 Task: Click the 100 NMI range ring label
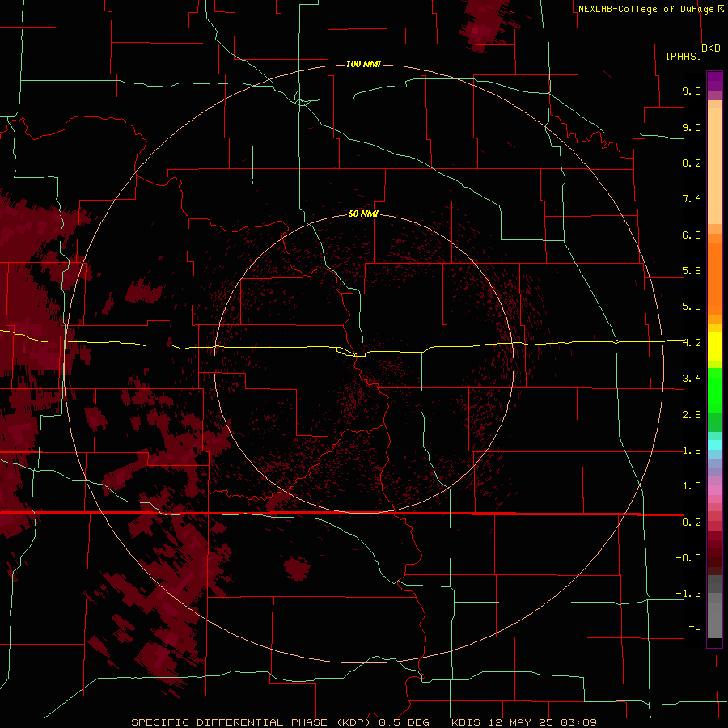click(x=363, y=64)
